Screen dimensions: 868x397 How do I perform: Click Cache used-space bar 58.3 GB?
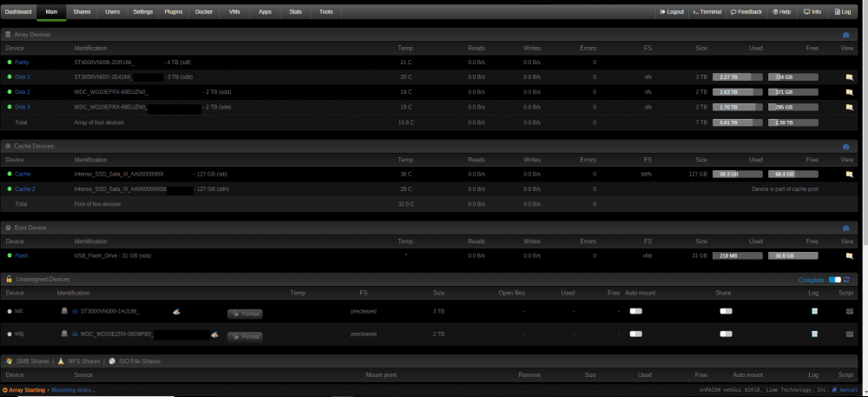[737, 175]
